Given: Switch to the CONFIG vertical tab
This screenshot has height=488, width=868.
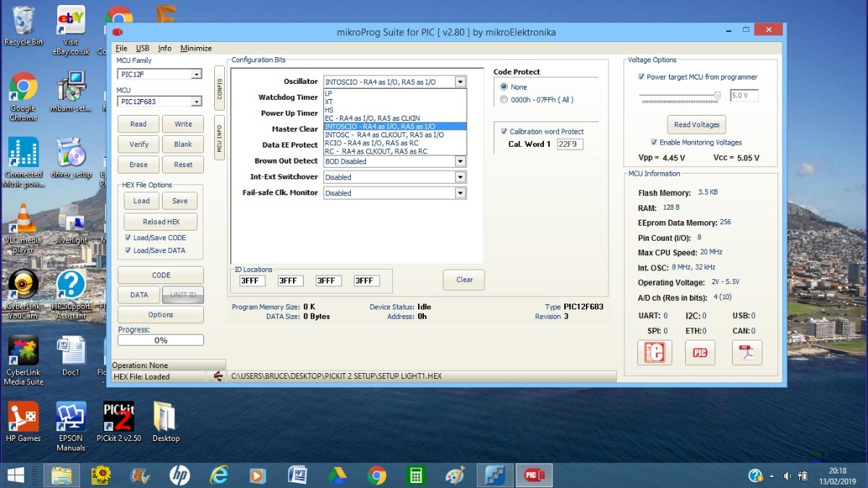Looking at the screenshot, I should 220,88.
